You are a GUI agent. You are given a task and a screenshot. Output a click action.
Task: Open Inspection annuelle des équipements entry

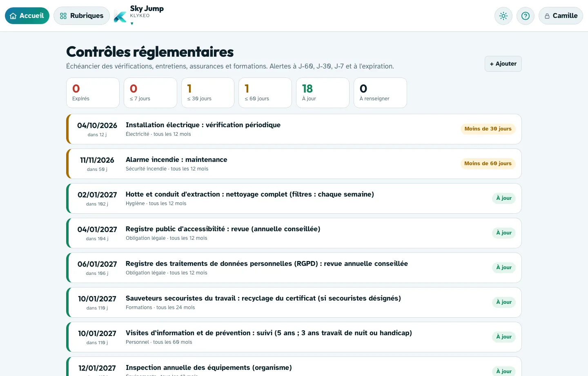pyautogui.click(x=294, y=366)
